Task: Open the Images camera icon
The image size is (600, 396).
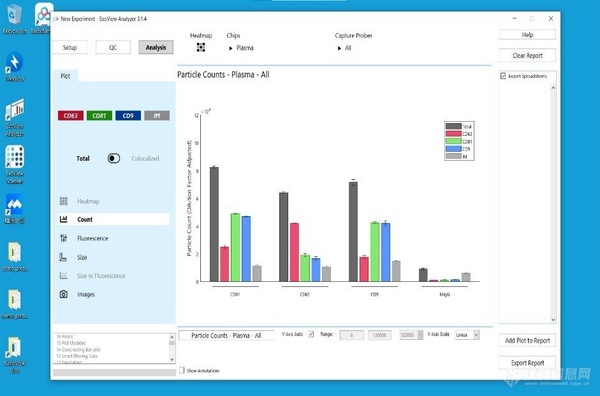Action: click(x=64, y=294)
